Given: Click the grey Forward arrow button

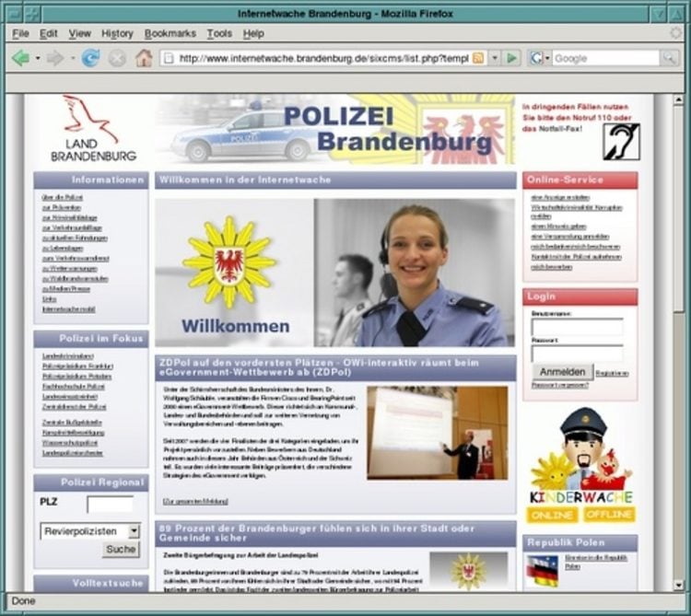Looking at the screenshot, I should (55, 58).
